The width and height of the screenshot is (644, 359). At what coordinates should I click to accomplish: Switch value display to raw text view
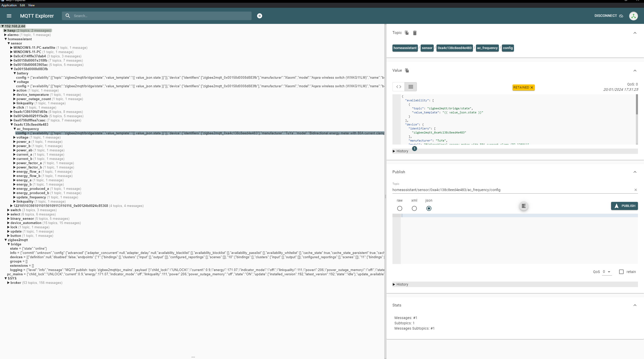411,86
